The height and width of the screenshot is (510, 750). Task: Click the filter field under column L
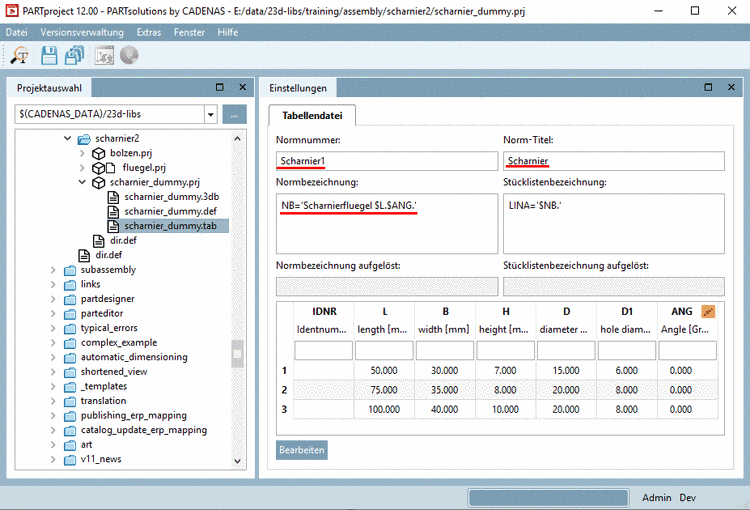[384, 351]
